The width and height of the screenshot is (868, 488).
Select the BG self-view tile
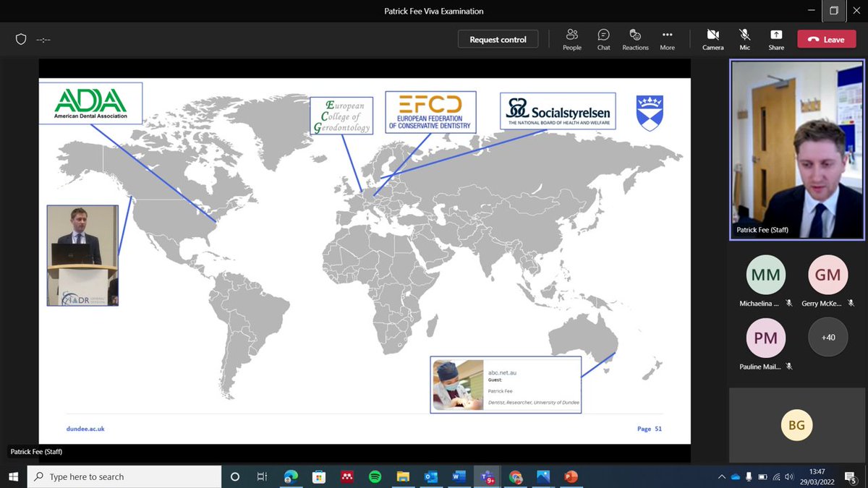coord(796,425)
